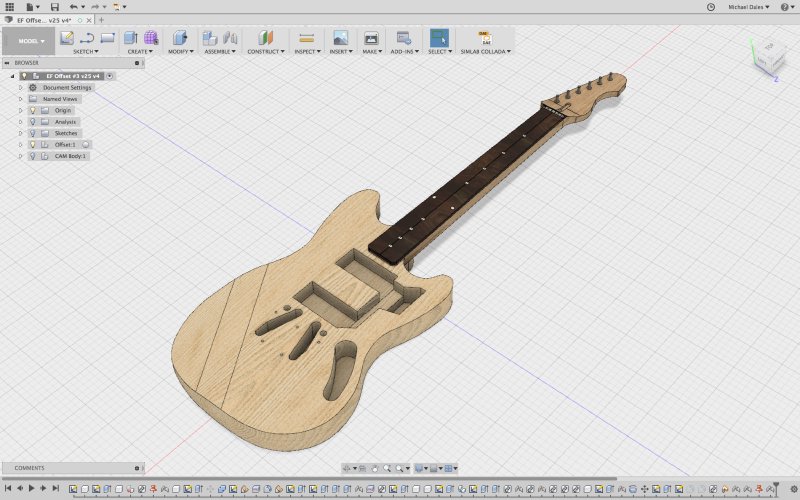Expand the Sketches folder node

[x=20, y=133]
